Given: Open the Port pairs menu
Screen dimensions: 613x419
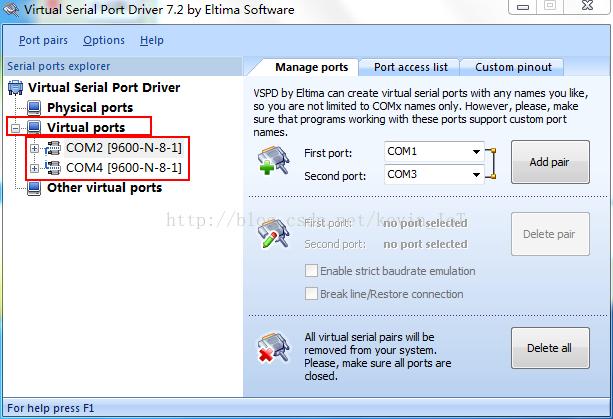Looking at the screenshot, I should click(43, 40).
